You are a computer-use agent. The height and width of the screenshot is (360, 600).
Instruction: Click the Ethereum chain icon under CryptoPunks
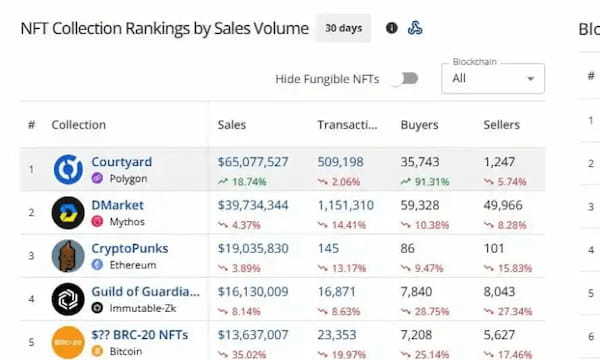click(97, 265)
